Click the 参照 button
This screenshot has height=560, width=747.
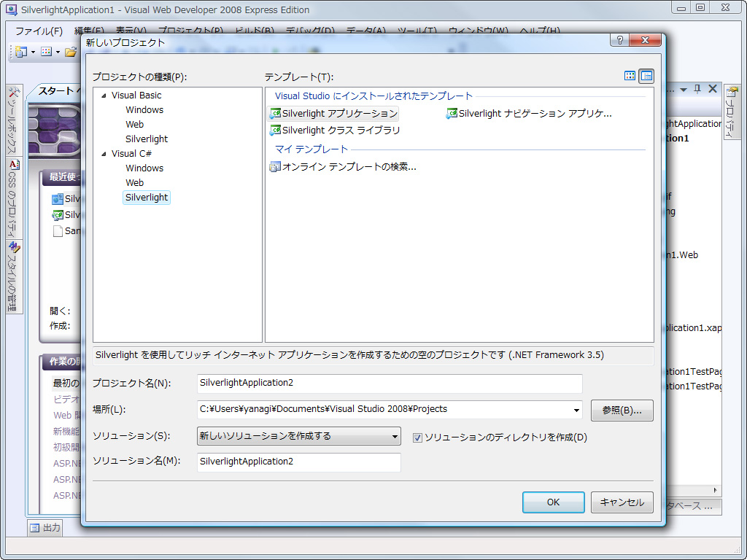point(622,411)
